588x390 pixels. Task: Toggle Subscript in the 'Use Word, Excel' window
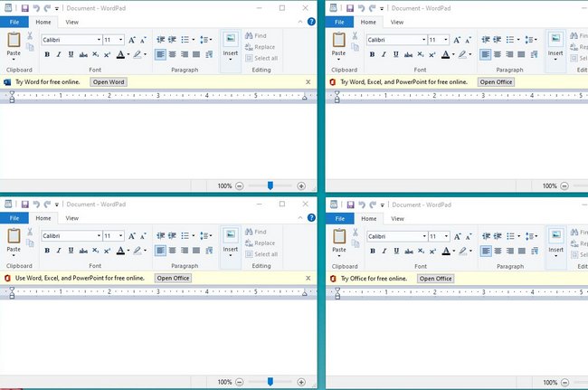[96, 251]
